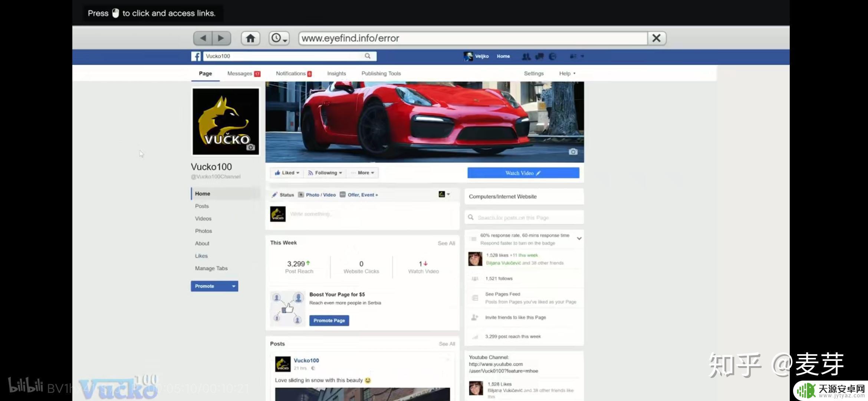
Task: Click the search magnifier icon
Action: 368,56
